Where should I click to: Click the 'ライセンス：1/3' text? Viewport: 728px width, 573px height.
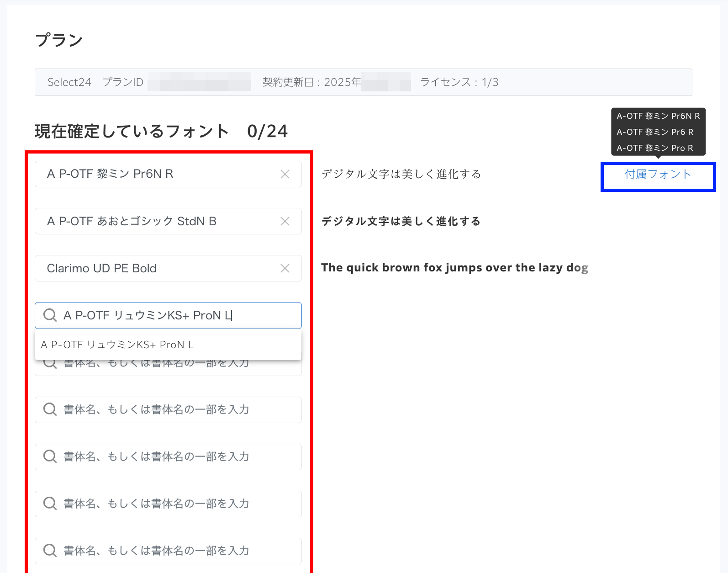coord(459,82)
